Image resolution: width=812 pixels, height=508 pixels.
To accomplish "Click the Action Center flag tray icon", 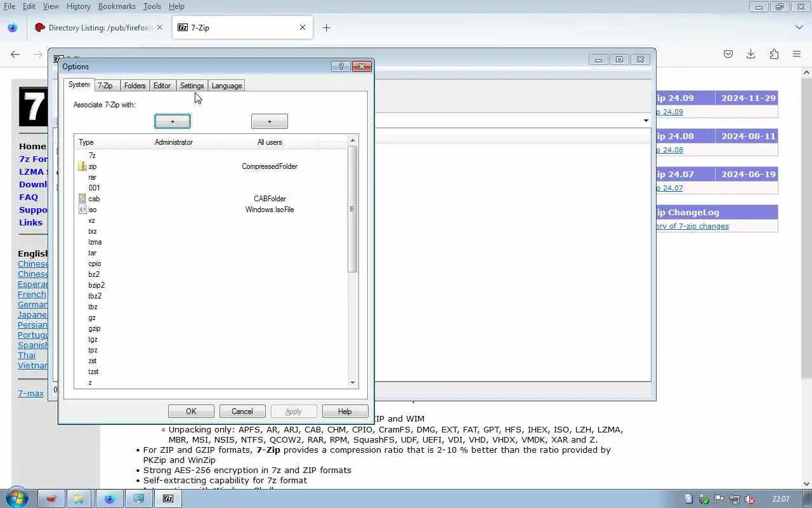I will pyautogui.click(x=719, y=499).
